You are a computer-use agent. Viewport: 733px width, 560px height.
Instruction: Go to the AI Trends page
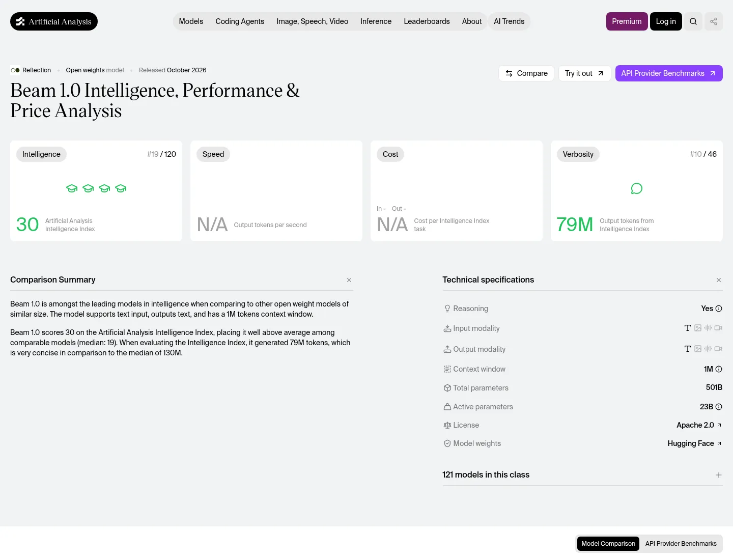point(509,21)
